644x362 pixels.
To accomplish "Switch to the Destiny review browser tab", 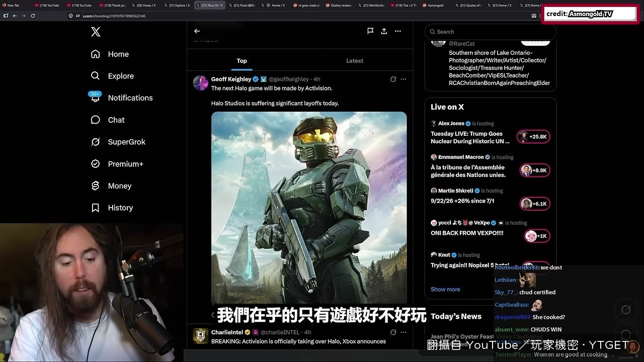I will tap(339, 5).
